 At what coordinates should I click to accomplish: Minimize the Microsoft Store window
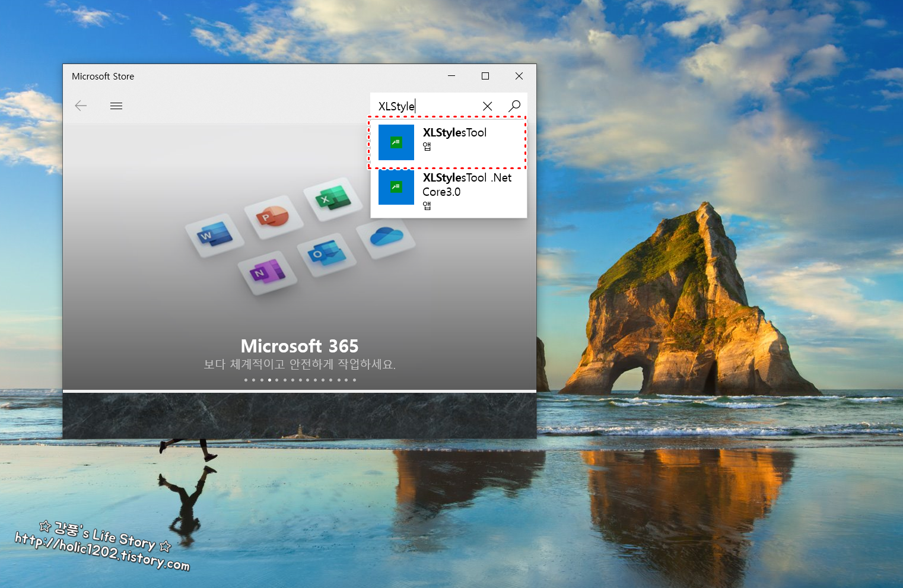coord(452,76)
